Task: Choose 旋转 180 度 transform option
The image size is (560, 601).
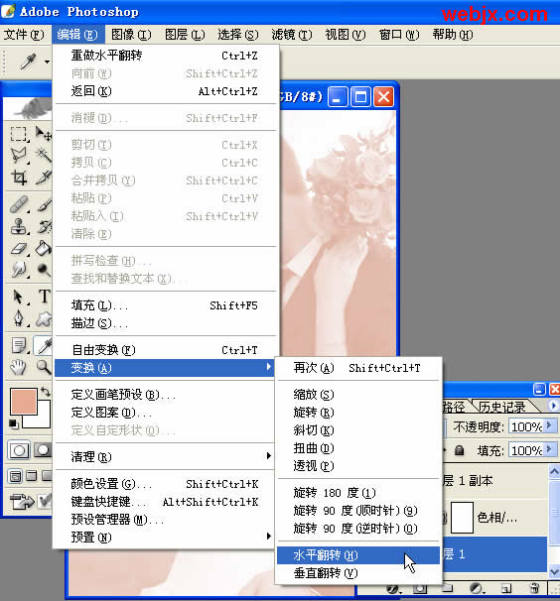Action: (358, 493)
